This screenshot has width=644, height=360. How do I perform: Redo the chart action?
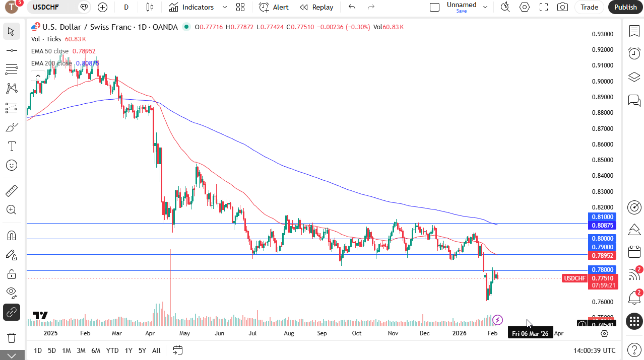pyautogui.click(x=371, y=7)
